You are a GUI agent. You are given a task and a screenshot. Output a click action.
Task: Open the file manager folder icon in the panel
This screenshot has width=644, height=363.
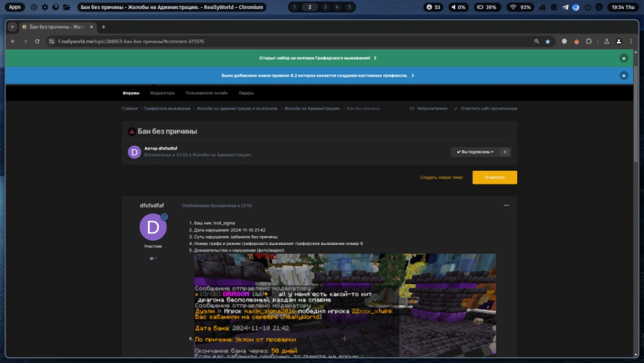click(x=66, y=7)
